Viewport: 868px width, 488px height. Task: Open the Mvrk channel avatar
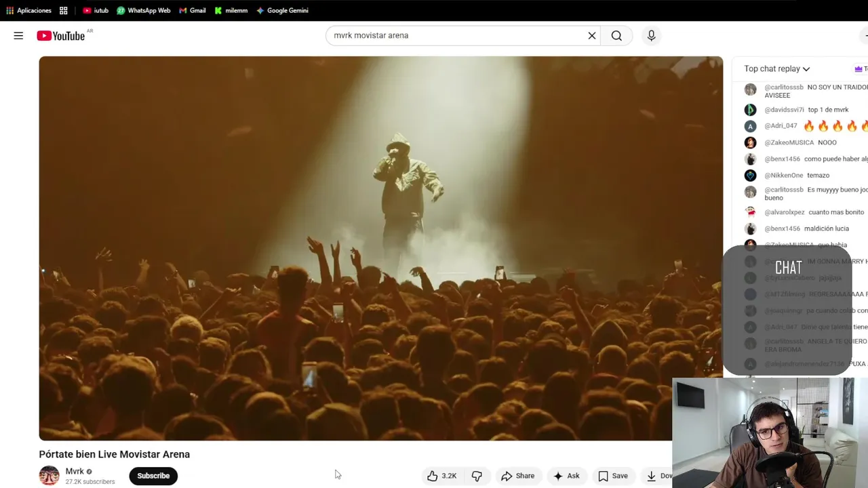(x=49, y=476)
